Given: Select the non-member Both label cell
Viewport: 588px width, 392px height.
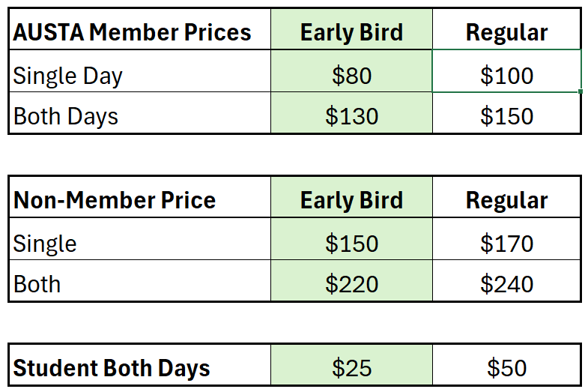Looking at the screenshot, I should (139, 283).
